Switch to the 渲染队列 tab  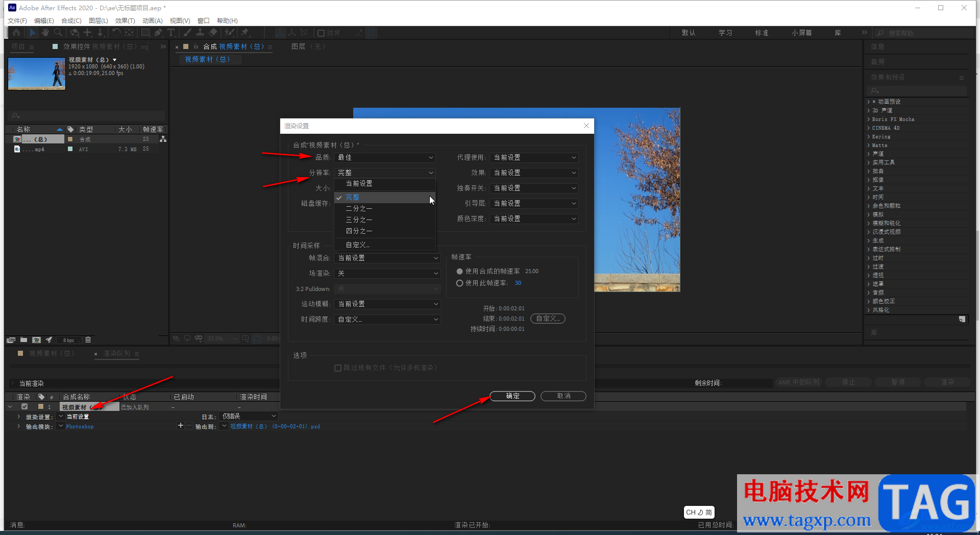[x=116, y=354]
